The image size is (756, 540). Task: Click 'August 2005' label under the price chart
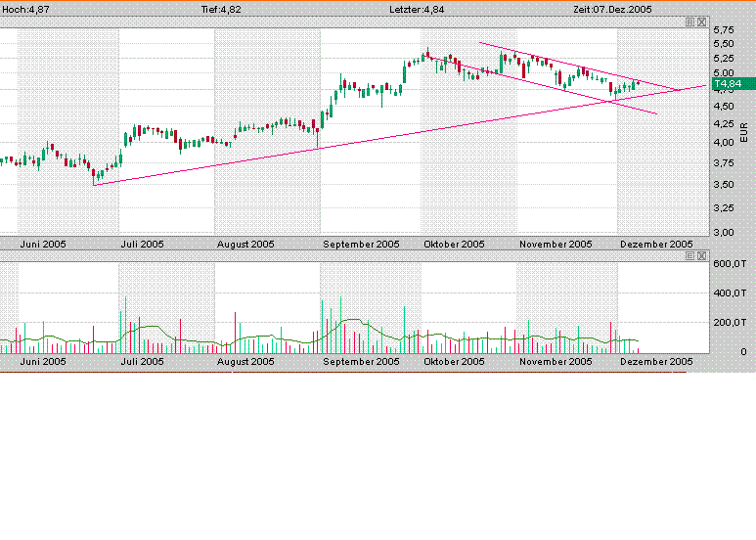[x=245, y=244]
